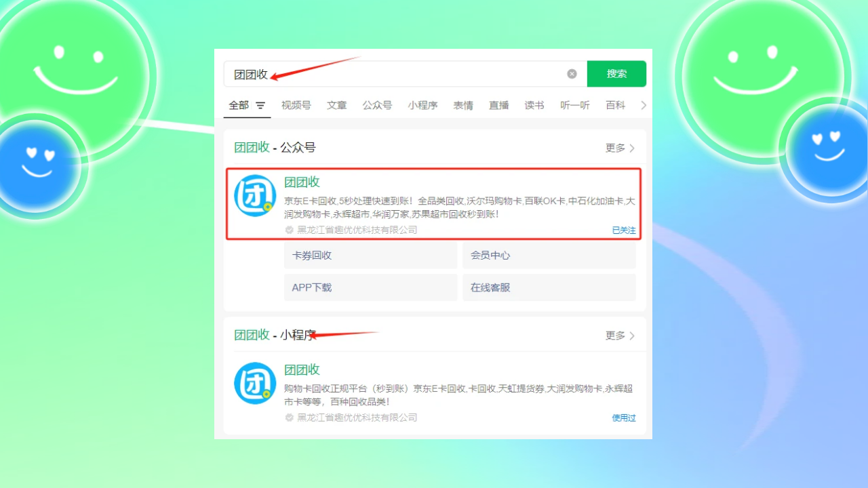The height and width of the screenshot is (488, 868).
Task: Click into the search field containing 团团收
Action: [406, 74]
